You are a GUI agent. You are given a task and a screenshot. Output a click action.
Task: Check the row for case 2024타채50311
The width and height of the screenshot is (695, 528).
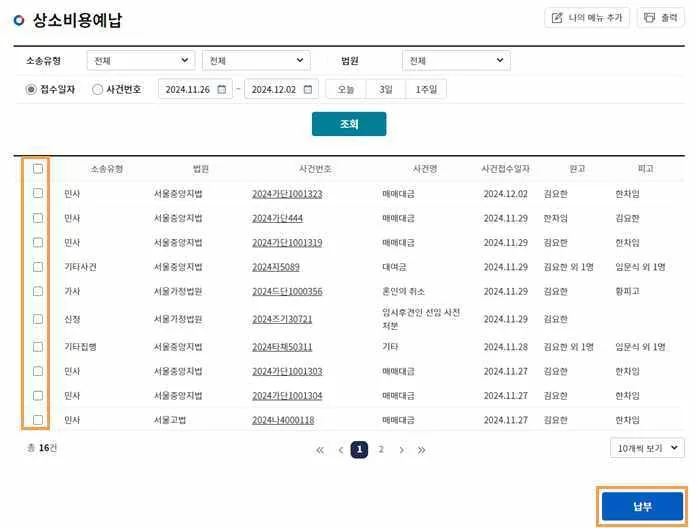click(38, 347)
